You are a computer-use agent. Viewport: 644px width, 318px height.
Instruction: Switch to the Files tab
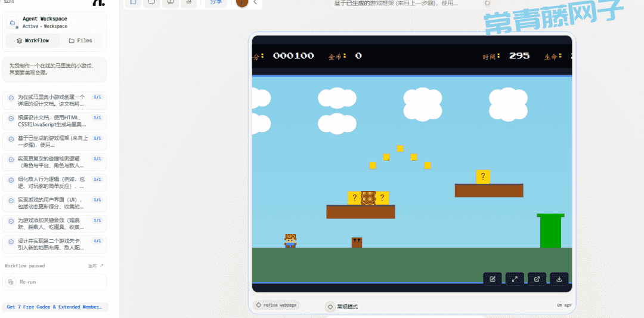(80, 41)
